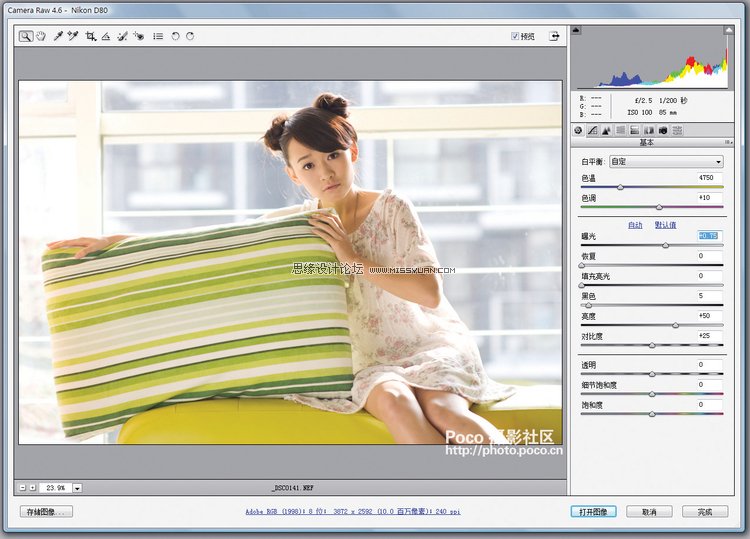Adjust the 黑色 blacks slider
Screen dimensions: 750x539
pyautogui.click(x=589, y=305)
